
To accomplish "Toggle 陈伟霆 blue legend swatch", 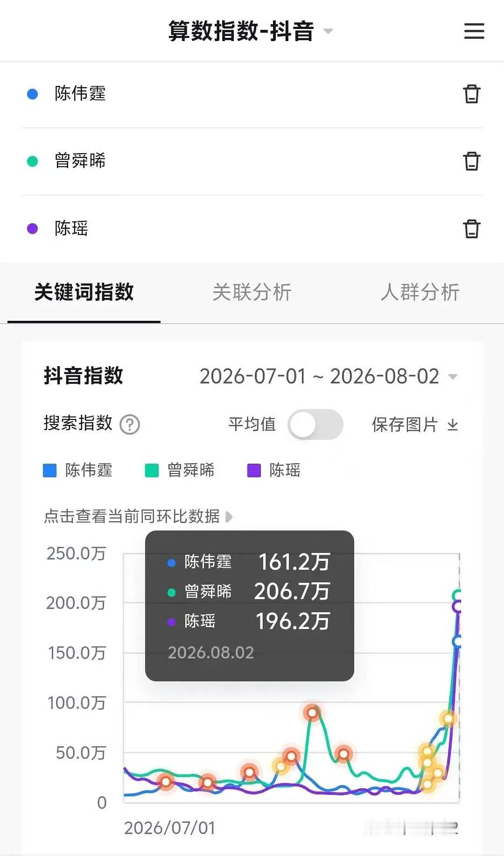I will [x=49, y=470].
